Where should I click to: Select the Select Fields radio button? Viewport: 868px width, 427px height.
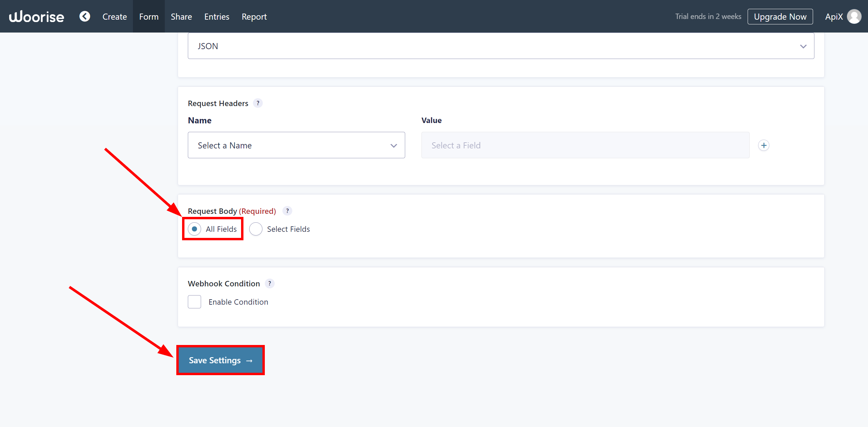256,229
